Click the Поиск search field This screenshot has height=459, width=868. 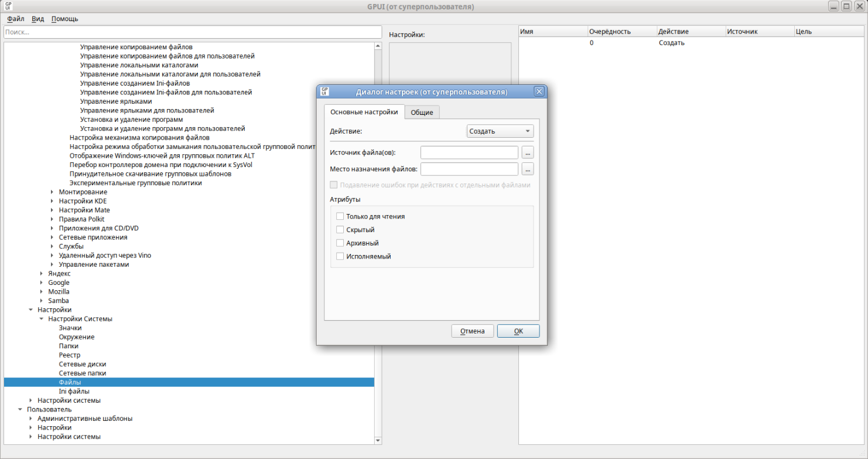pos(193,32)
